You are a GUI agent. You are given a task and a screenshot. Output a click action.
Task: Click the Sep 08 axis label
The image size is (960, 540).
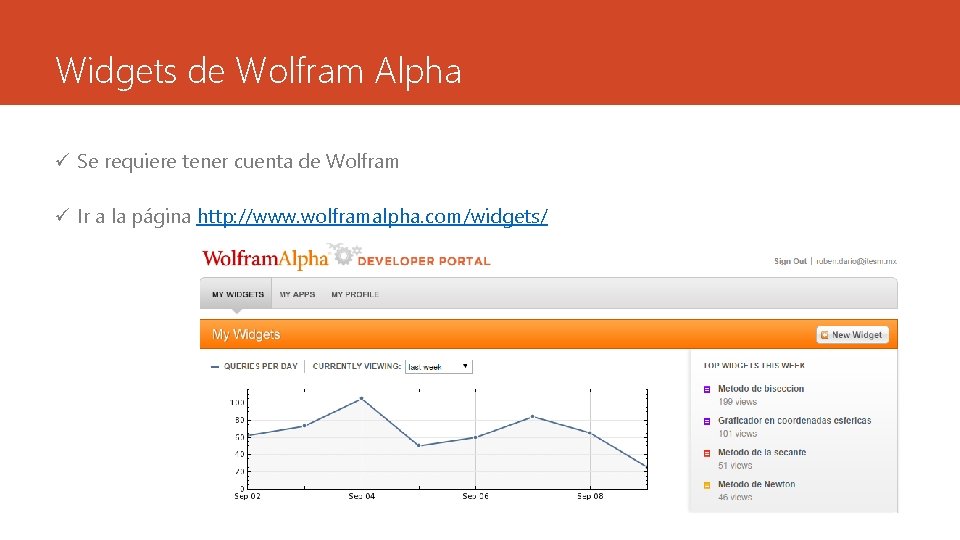590,496
